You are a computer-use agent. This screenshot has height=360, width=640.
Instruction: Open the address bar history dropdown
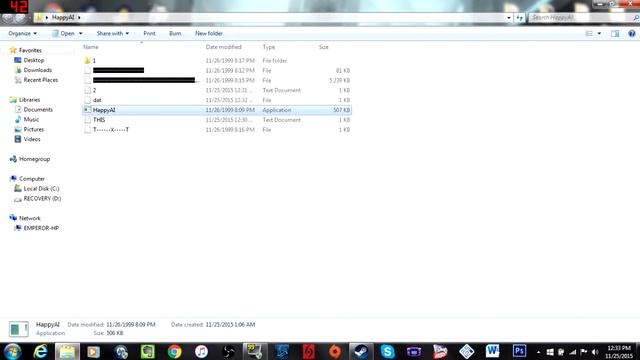[x=509, y=18]
